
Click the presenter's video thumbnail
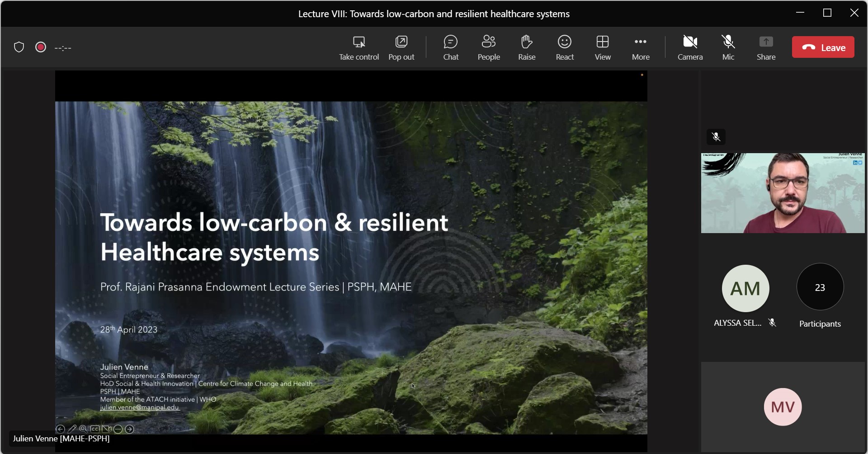point(783,193)
